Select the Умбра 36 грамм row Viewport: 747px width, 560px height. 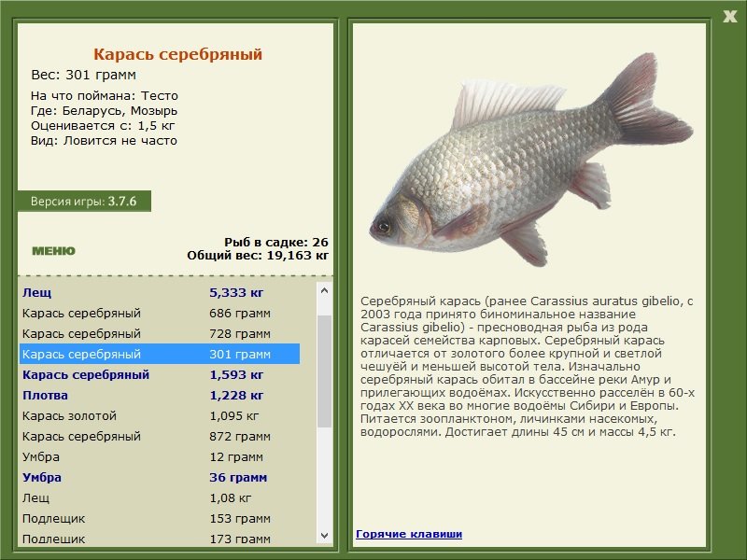(x=160, y=477)
